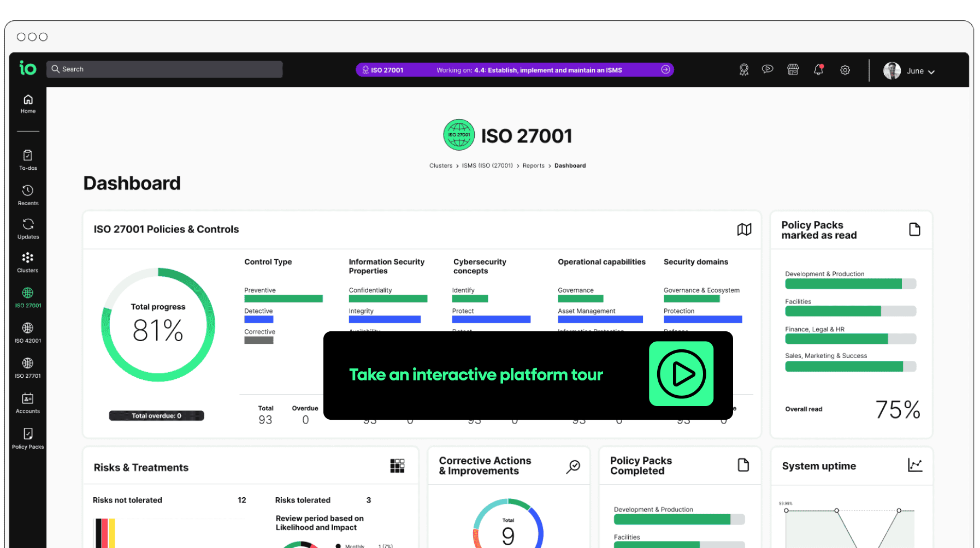Open Clusters in the sidebar
The height and width of the screenshot is (548, 980).
[28, 263]
